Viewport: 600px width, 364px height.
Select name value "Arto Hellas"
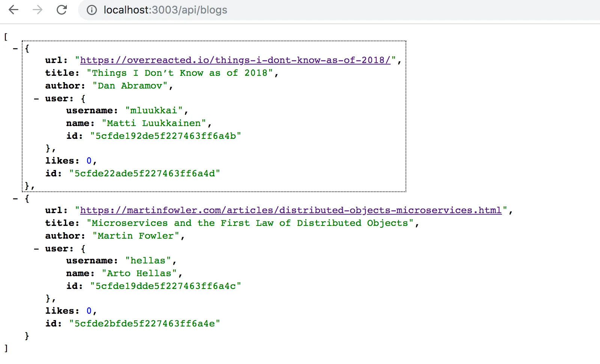139,273
